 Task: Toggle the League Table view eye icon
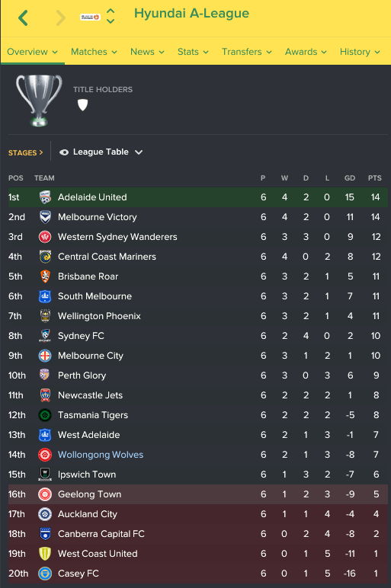point(64,152)
